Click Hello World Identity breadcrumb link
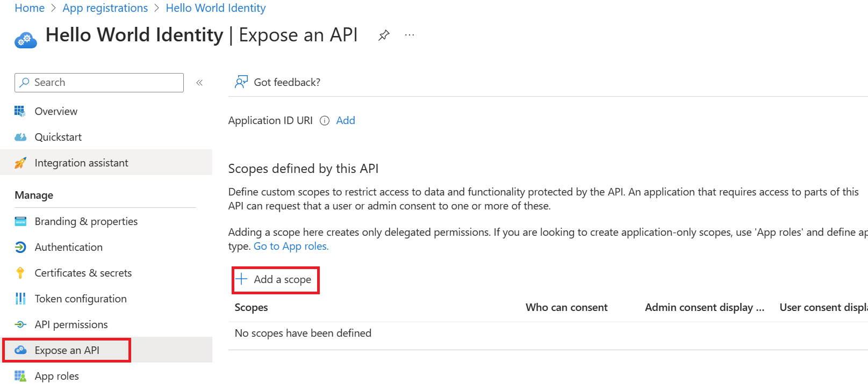868x384 pixels. click(x=216, y=8)
